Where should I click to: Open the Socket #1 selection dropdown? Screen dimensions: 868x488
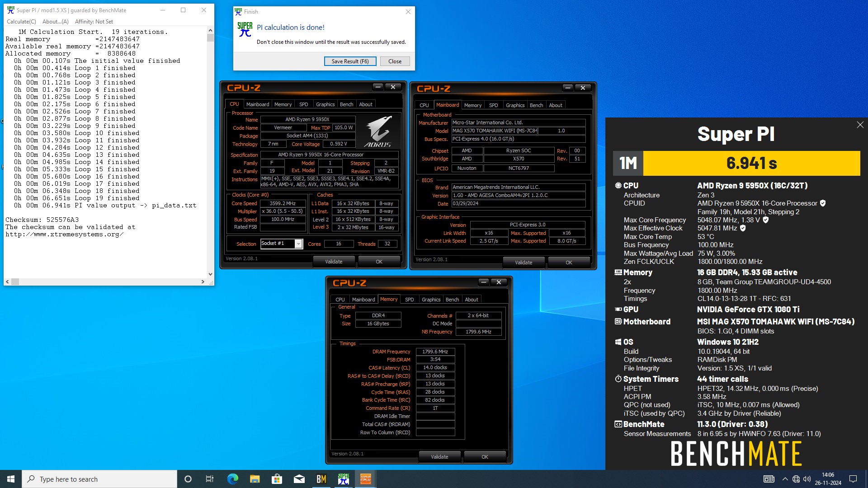tap(298, 244)
